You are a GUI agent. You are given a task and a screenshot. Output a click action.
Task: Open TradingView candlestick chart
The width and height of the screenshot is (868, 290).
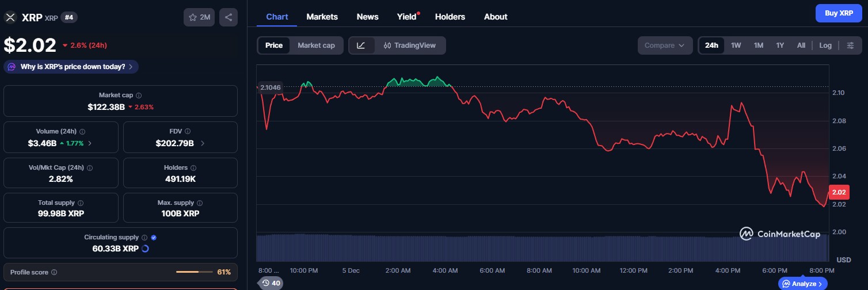(x=410, y=45)
